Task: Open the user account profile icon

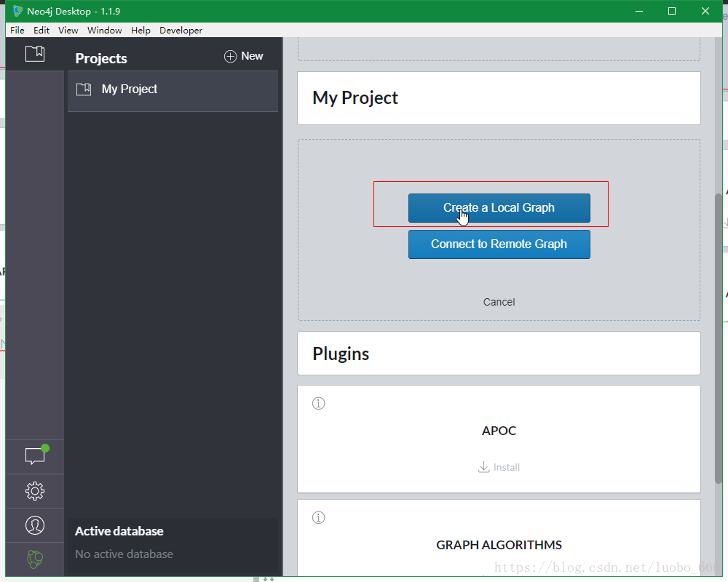Action: click(35, 525)
